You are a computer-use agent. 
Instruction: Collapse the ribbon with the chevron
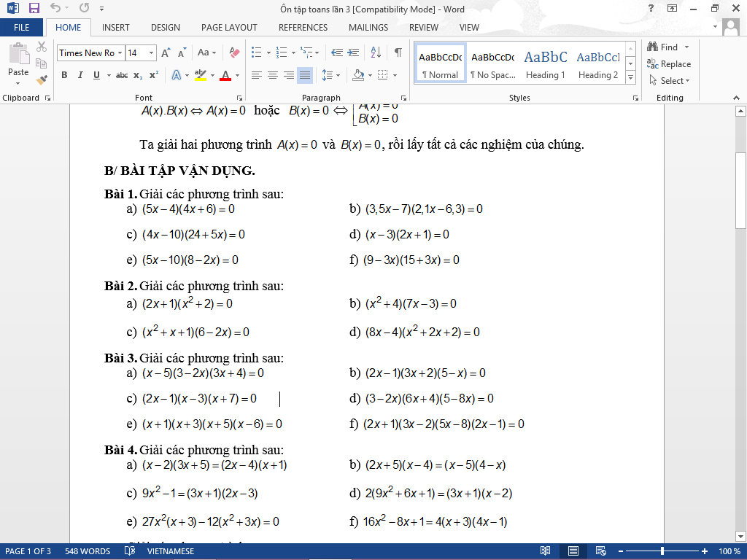pos(737,98)
